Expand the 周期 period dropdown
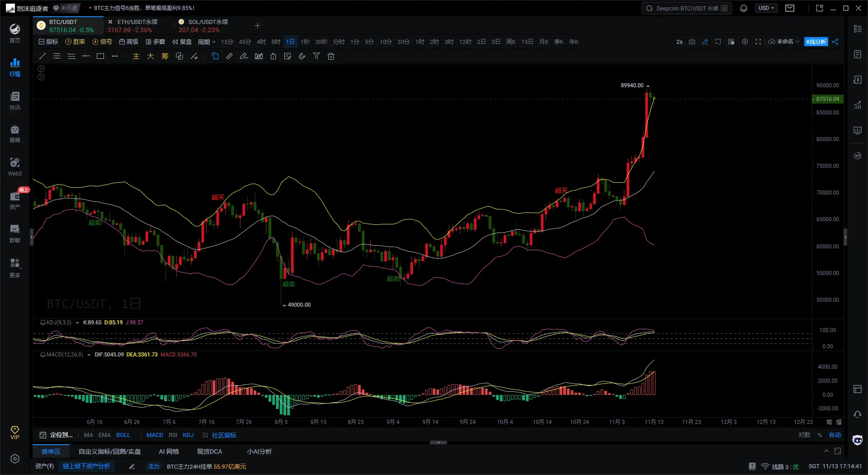The width and height of the screenshot is (868, 475). pos(207,42)
